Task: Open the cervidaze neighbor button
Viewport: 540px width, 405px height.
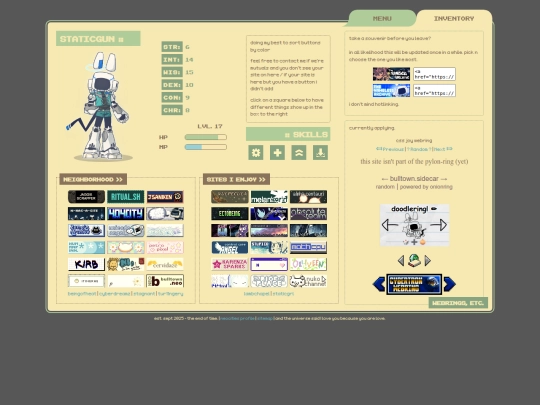Action: (165, 264)
